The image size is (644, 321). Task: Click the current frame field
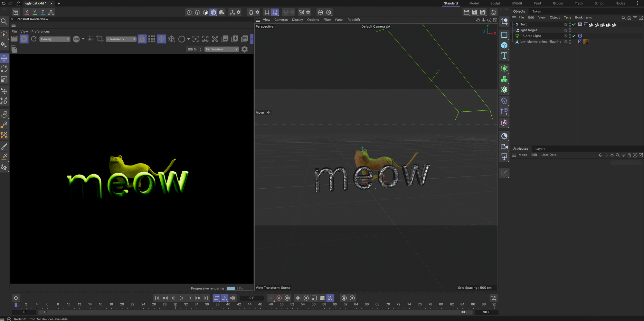252,298
